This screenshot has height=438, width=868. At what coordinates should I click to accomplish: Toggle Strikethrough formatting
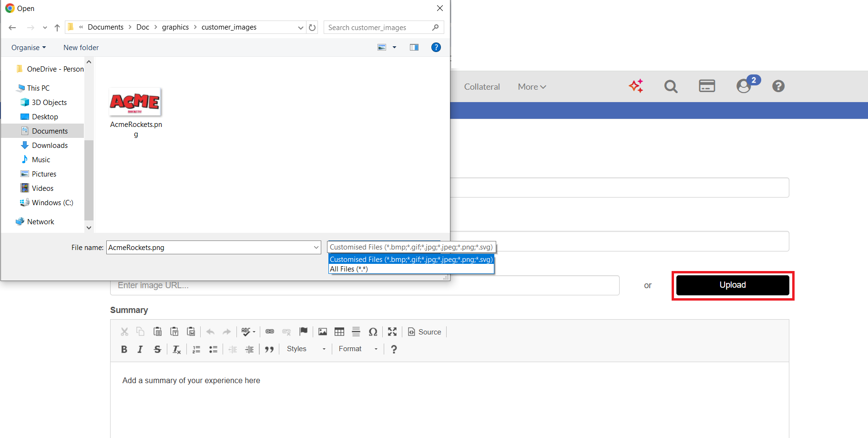pos(157,349)
